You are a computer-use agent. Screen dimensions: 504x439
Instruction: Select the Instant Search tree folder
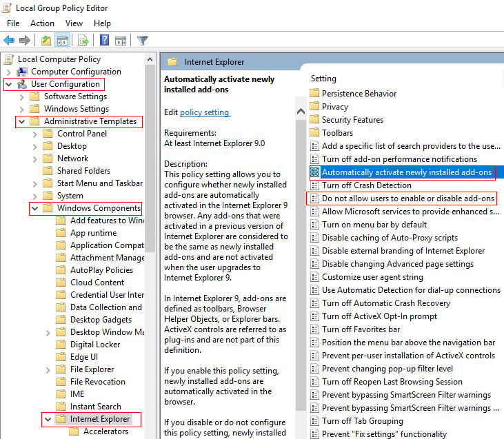[x=95, y=407]
